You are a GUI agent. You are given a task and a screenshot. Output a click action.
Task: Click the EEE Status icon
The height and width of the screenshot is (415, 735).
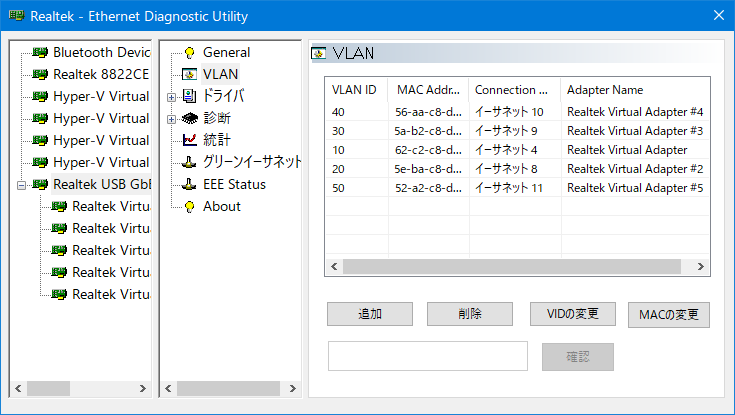[x=189, y=184]
